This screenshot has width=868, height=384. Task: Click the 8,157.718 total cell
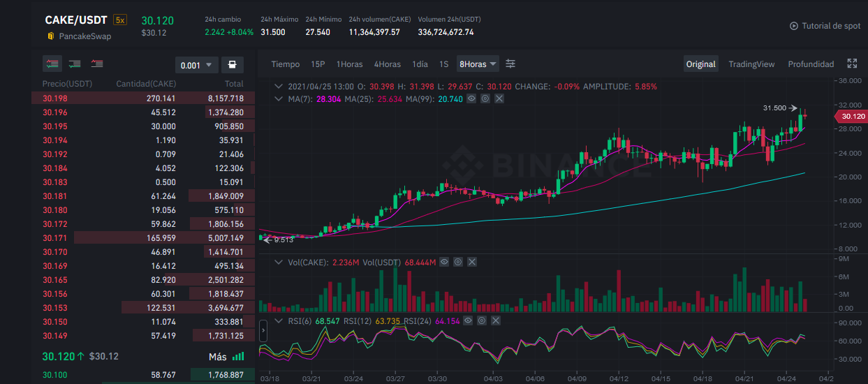click(226, 98)
